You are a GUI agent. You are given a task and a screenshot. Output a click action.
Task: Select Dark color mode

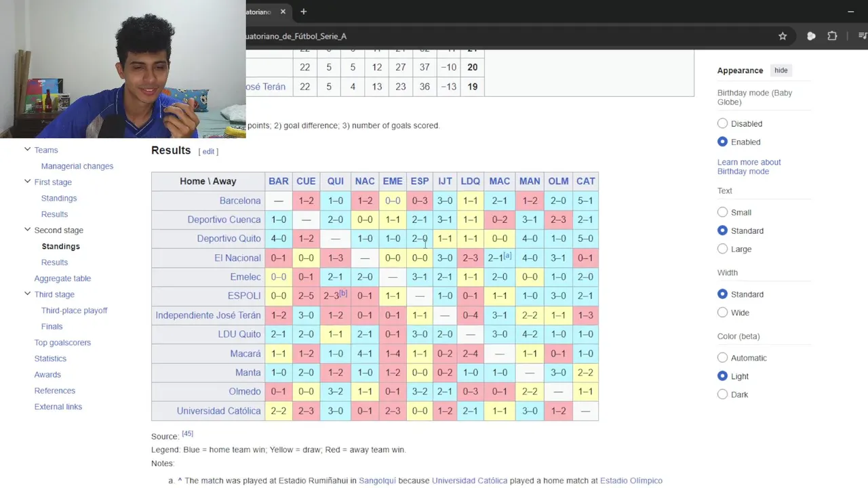[x=722, y=394]
